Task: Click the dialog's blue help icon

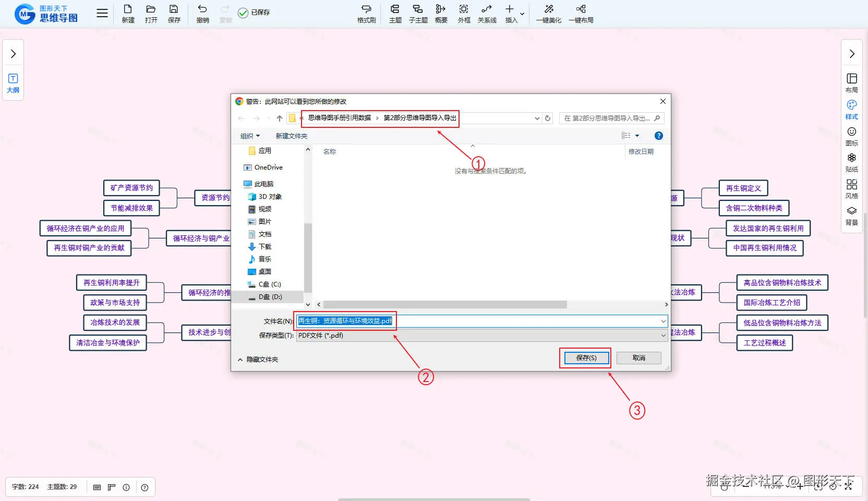Action: click(x=659, y=136)
